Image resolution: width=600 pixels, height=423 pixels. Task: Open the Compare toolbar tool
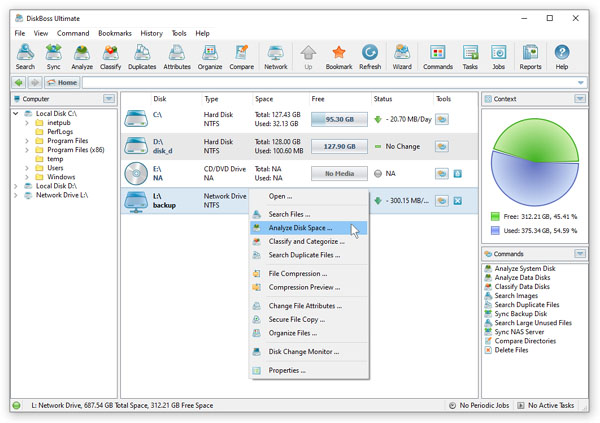[241, 57]
